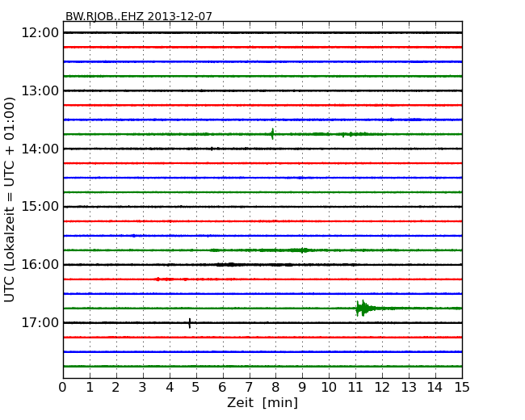Click the blue blip near minute 2.7 on 15:30 trace

(134, 236)
